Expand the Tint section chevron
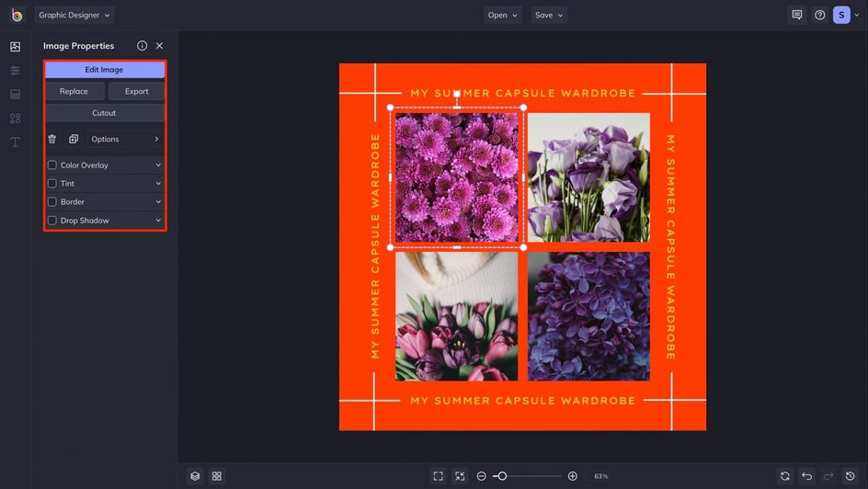Image resolution: width=868 pixels, height=489 pixels. (x=158, y=183)
